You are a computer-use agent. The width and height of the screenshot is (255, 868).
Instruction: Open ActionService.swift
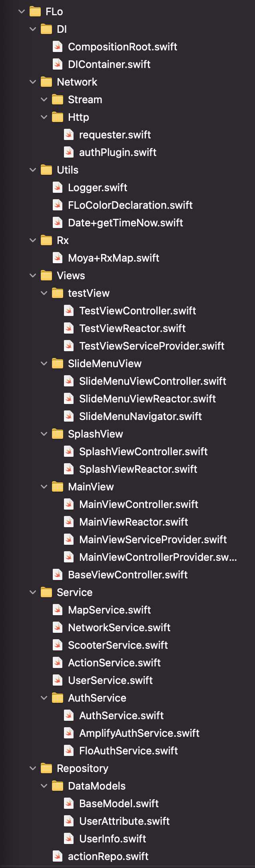(114, 663)
